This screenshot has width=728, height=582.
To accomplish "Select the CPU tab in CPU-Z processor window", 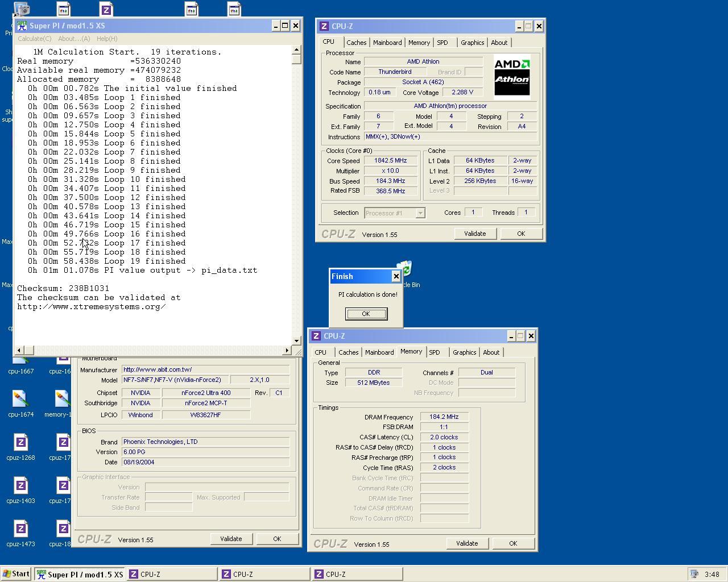I will [x=329, y=41].
